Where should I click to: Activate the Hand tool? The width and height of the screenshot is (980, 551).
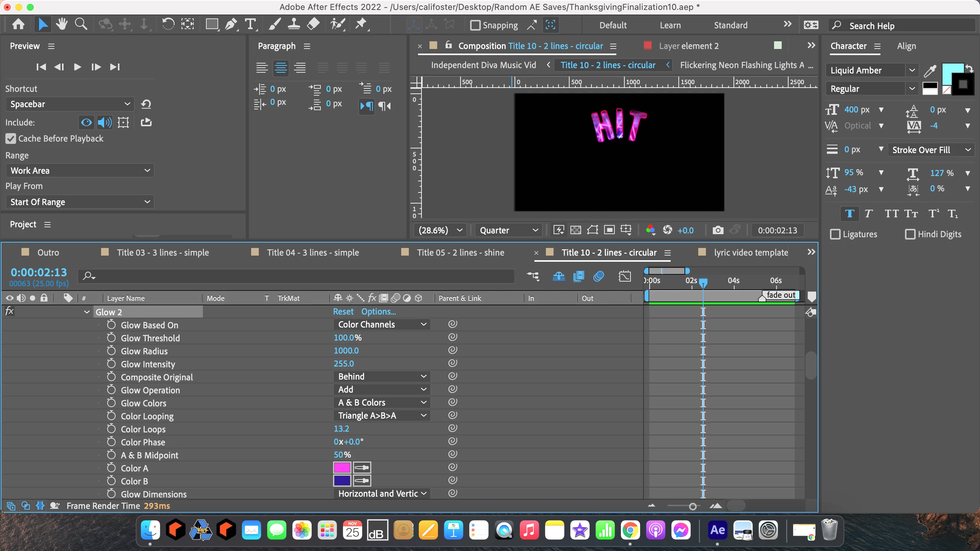(x=62, y=25)
